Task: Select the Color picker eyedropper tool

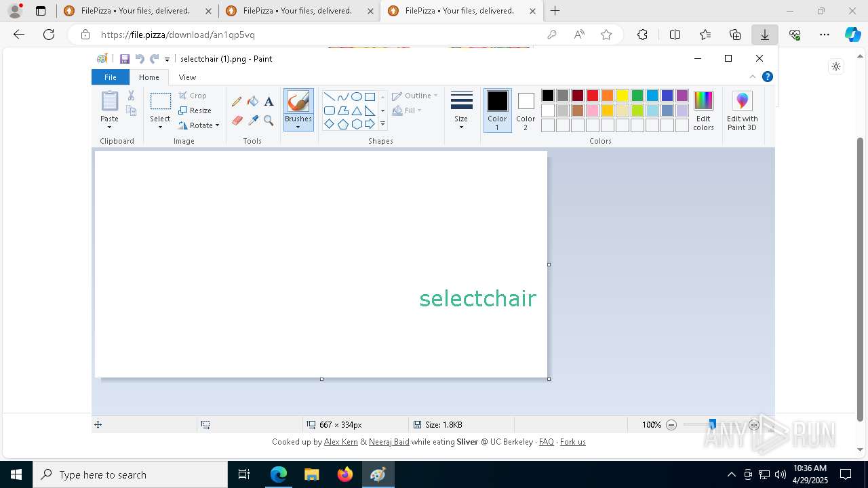Action: coord(253,121)
